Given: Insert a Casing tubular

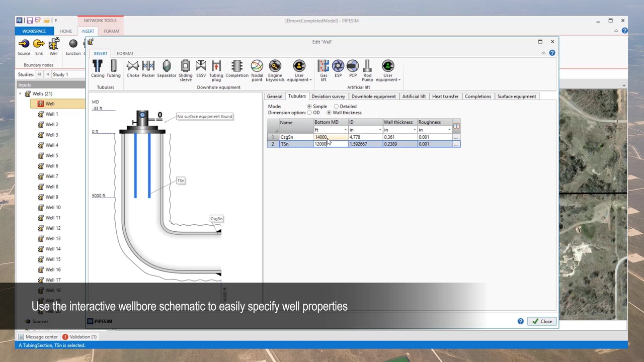Looking at the screenshot, I should [98, 69].
